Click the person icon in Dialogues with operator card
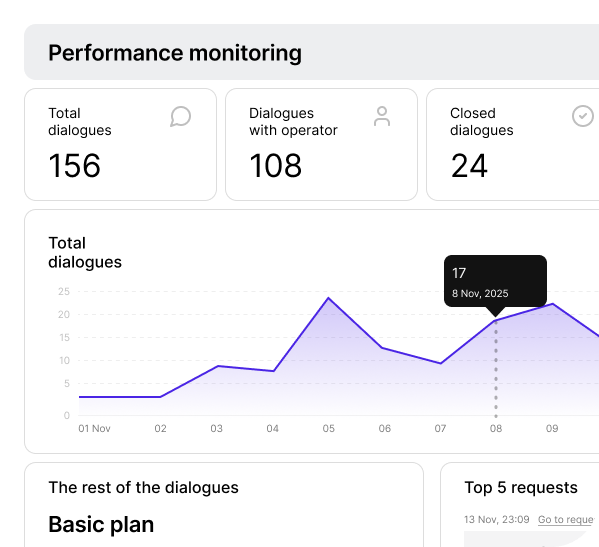This screenshot has height=547, width=599. pos(382,116)
